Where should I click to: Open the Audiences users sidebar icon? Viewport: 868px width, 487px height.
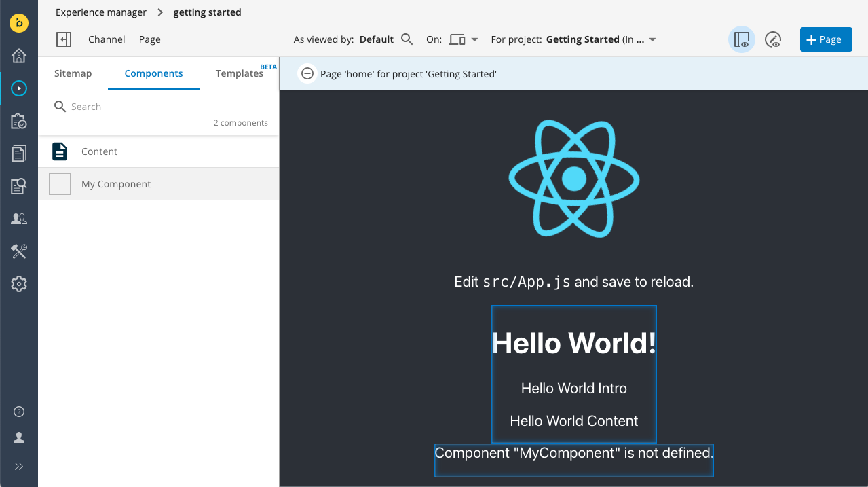19,219
